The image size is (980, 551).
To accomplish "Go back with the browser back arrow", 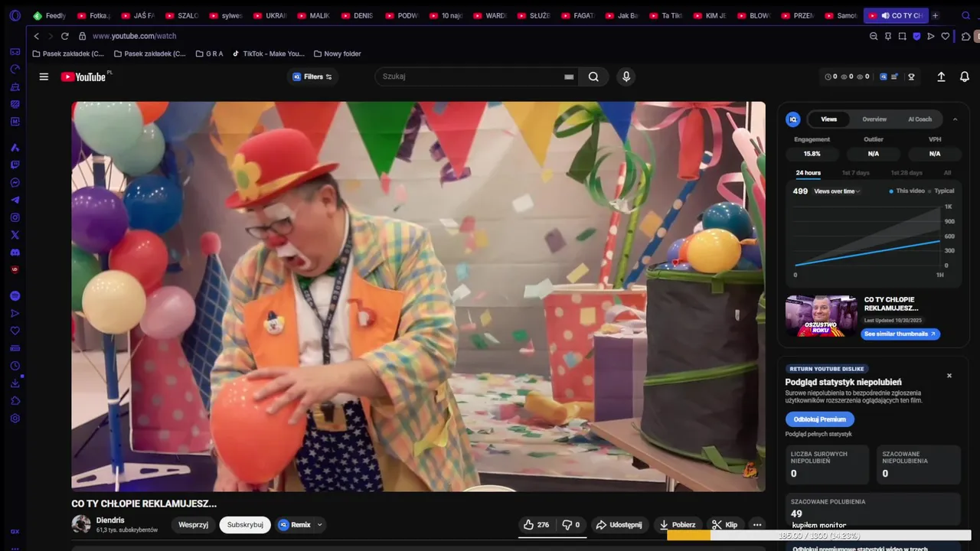I will pos(37,36).
